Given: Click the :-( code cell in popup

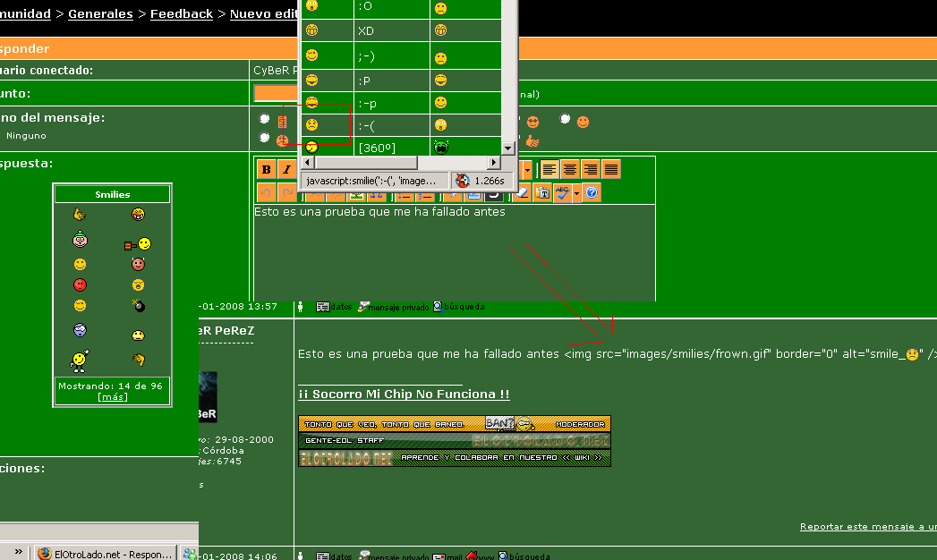Looking at the screenshot, I should pos(391,125).
